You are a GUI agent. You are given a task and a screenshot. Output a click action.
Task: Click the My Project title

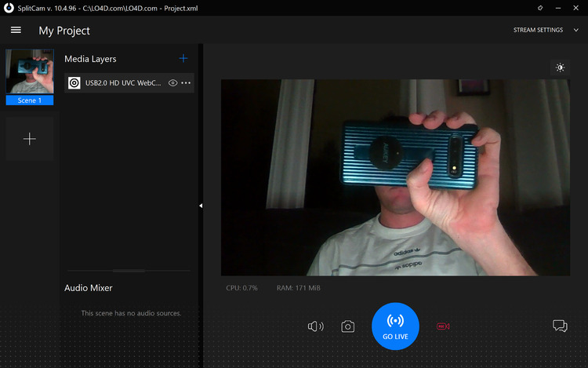(64, 31)
